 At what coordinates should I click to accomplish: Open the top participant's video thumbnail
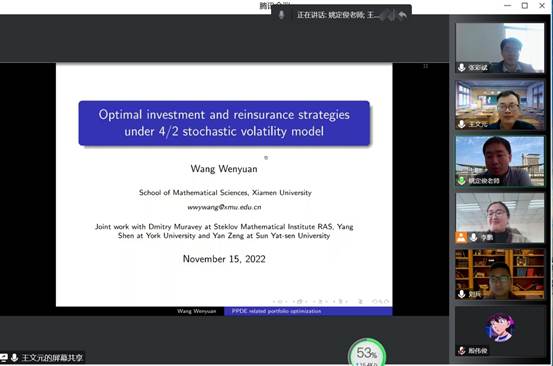pos(500,48)
